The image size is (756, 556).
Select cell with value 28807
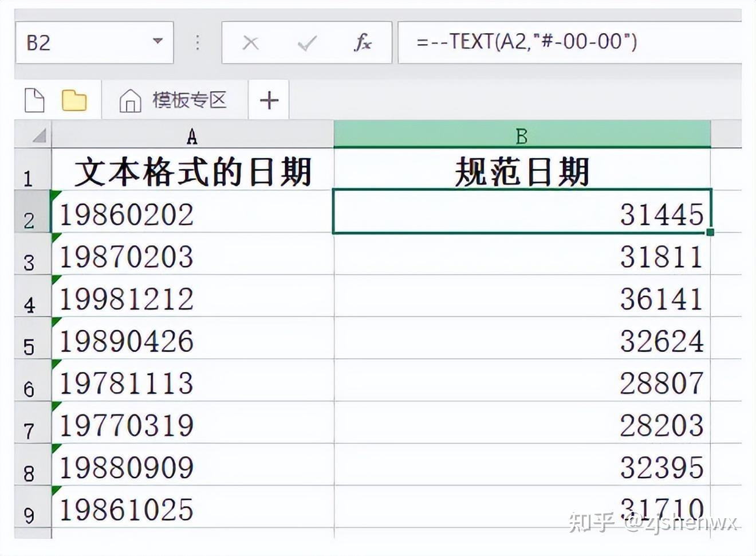[522, 381]
